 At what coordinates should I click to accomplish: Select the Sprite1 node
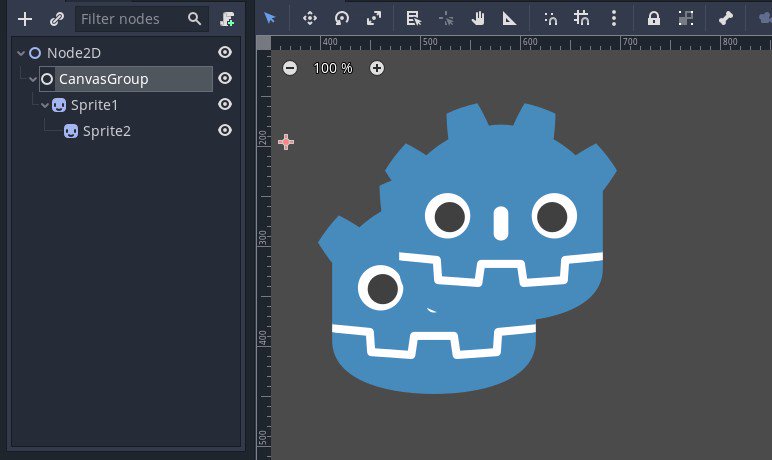(x=95, y=105)
